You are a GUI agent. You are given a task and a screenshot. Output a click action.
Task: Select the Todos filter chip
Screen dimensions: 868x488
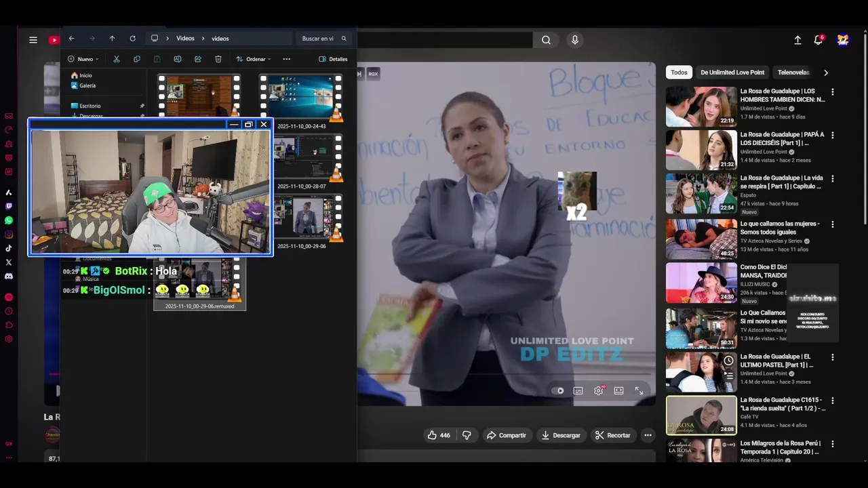679,73
